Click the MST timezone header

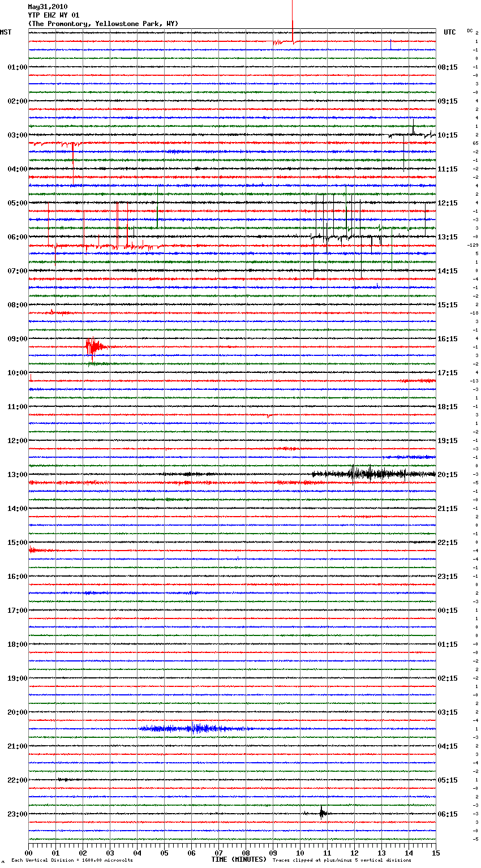tap(6, 32)
